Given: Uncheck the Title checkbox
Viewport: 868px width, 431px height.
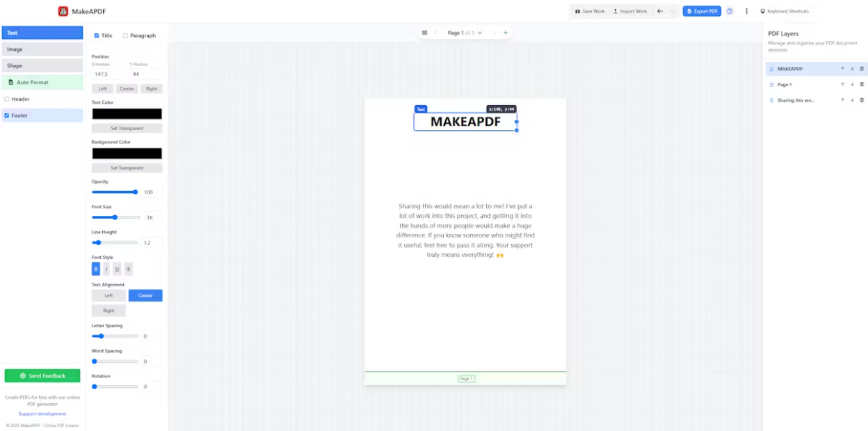Looking at the screenshot, I should click(97, 36).
